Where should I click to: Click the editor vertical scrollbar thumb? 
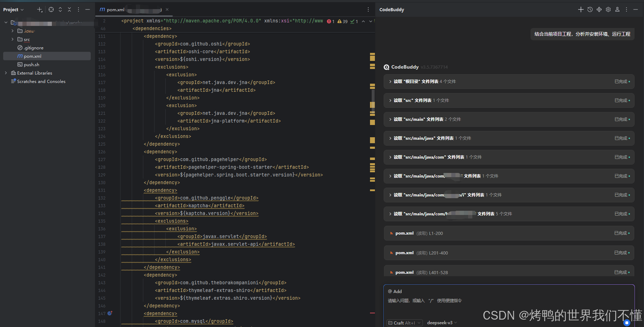click(373, 102)
